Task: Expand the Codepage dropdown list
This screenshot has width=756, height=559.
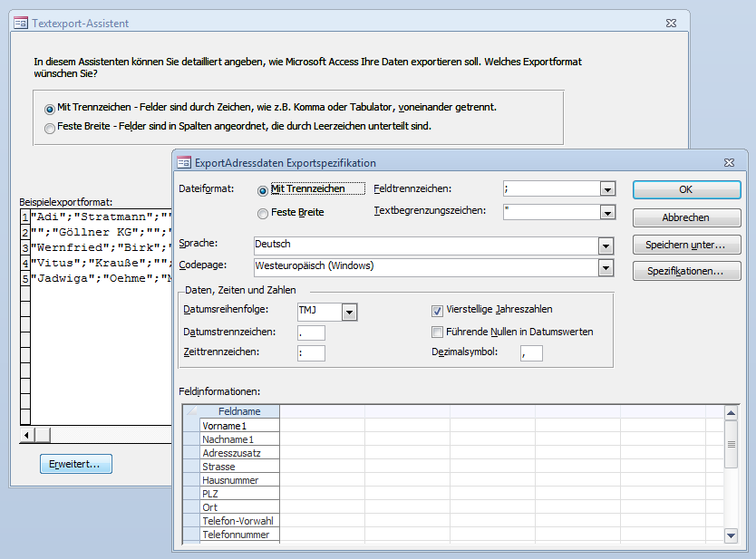Action: 606,267
